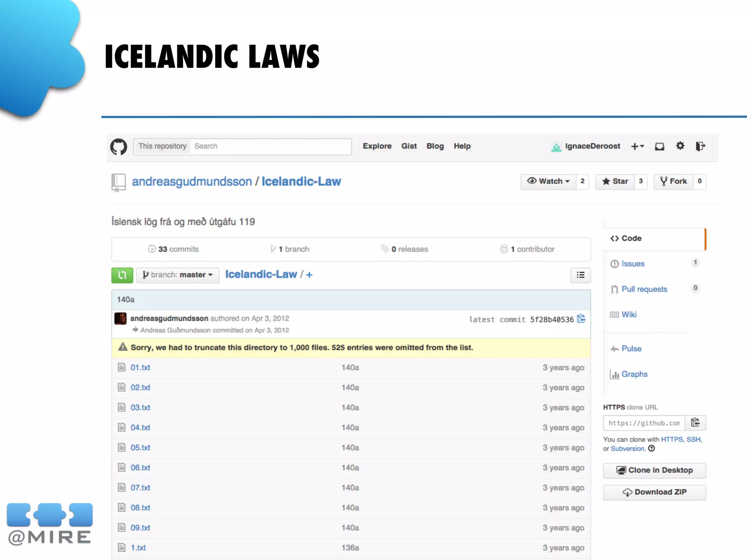Click the repository search field
The width and height of the screenshot is (747, 560).
271,146
